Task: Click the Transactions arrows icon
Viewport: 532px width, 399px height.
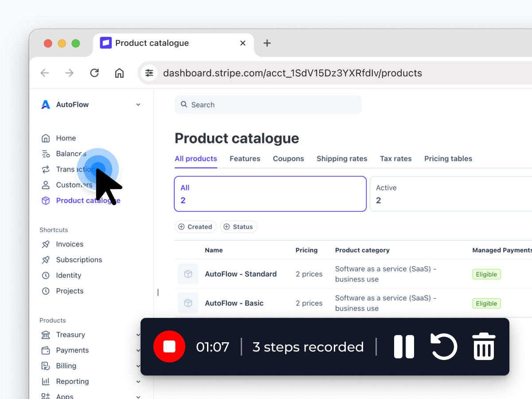Action: (46, 169)
